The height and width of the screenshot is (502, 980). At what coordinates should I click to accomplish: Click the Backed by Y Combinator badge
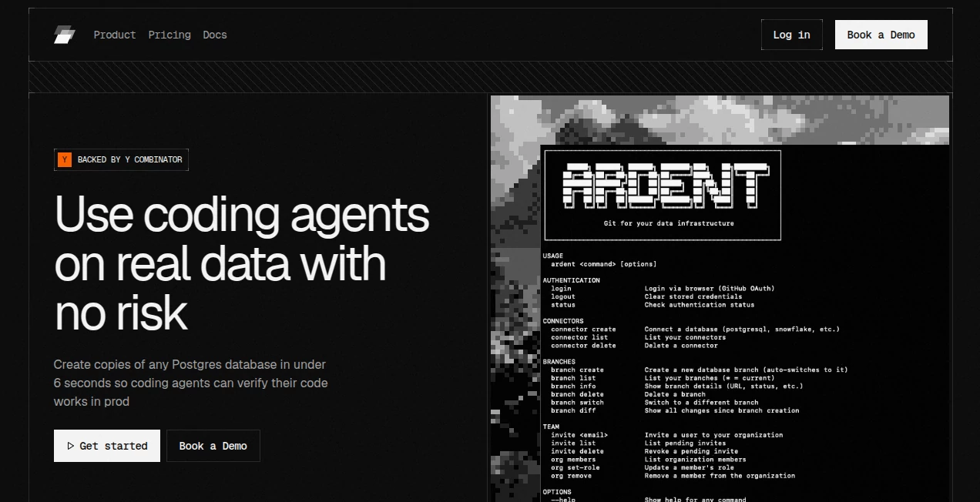click(x=121, y=159)
